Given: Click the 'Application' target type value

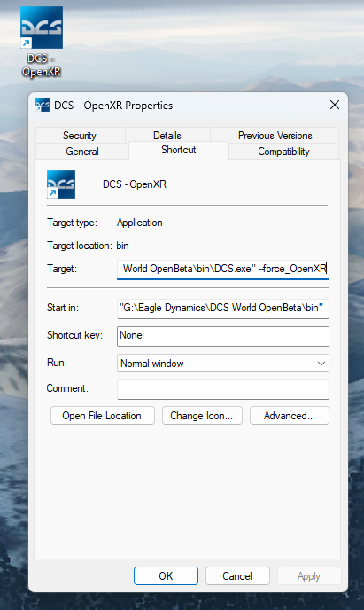Looking at the screenshot, I should [x=140, y=223].
